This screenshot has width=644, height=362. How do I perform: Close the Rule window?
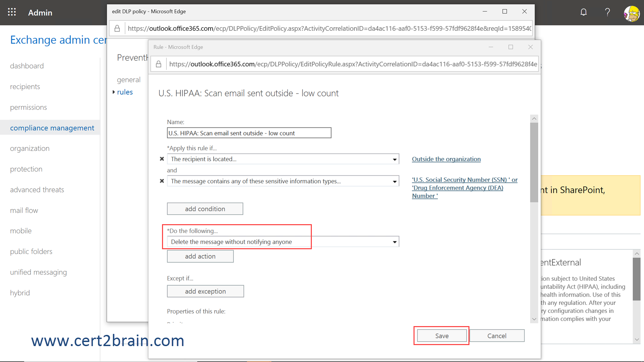pyautogui.click(x=530, y=47)
